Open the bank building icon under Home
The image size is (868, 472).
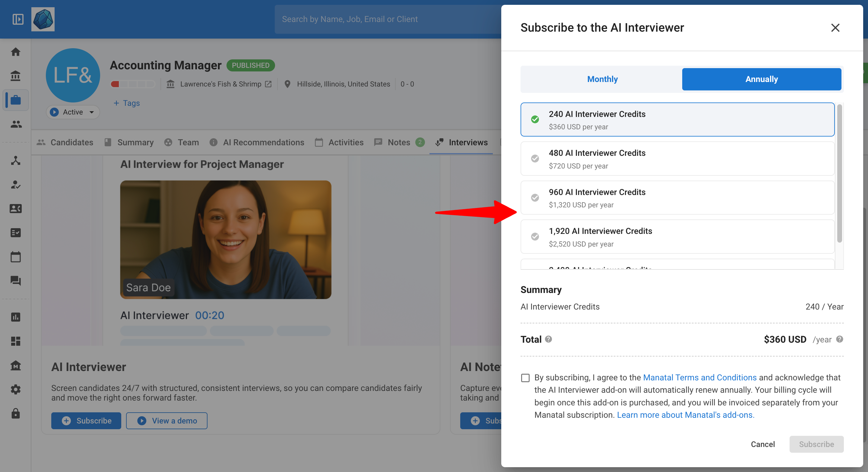(15, 76)
